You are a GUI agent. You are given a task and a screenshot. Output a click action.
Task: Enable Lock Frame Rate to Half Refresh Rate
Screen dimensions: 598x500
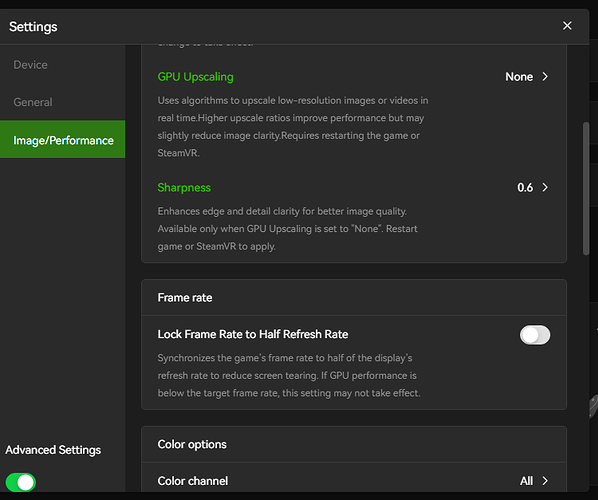535,335
